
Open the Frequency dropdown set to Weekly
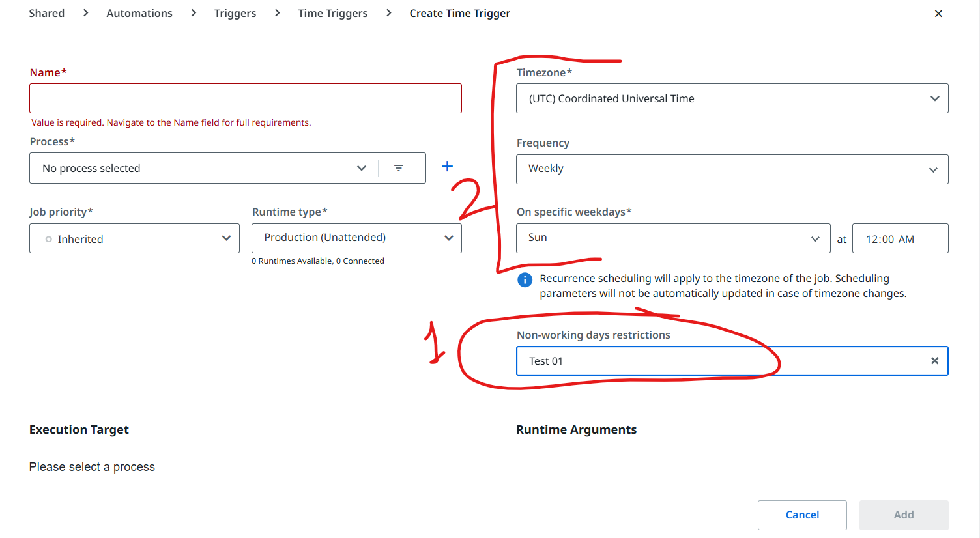click(732, 169)
